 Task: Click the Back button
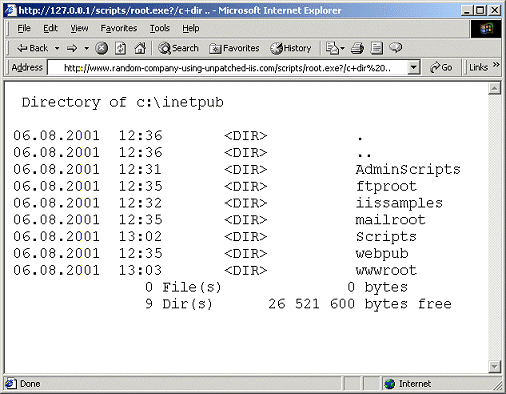33,48
